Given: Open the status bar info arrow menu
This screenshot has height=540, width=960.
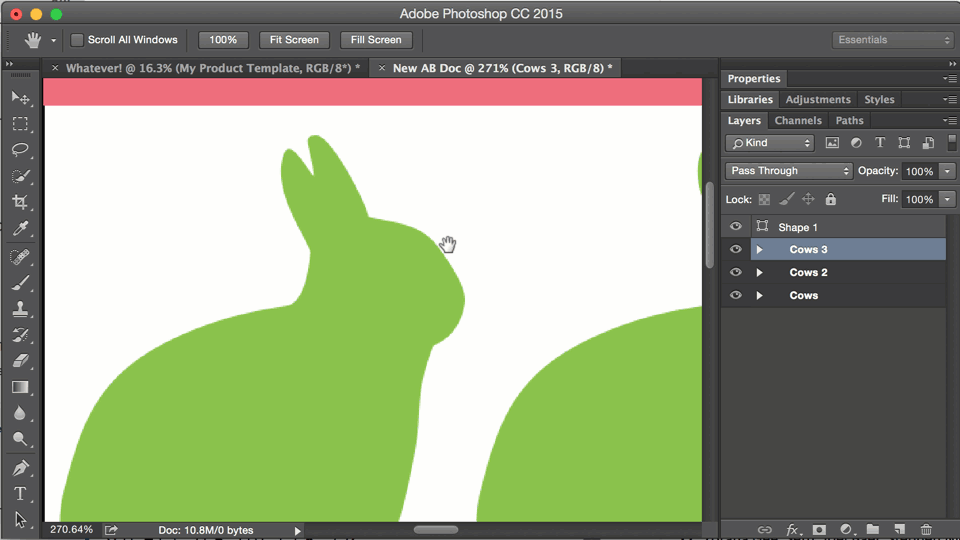Looking at the screenshot, I should (x=298, y=531).
